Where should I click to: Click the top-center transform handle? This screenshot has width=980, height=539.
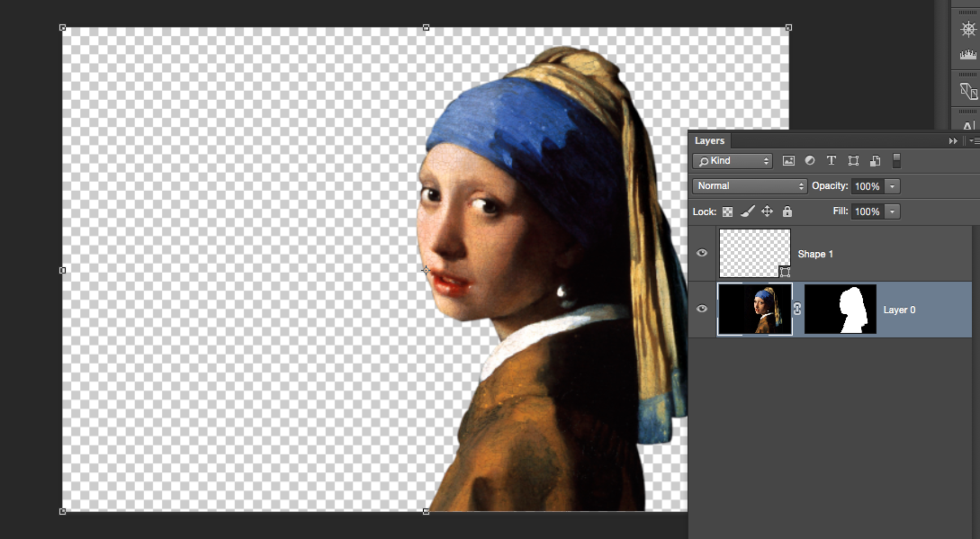tap(427, 28)
